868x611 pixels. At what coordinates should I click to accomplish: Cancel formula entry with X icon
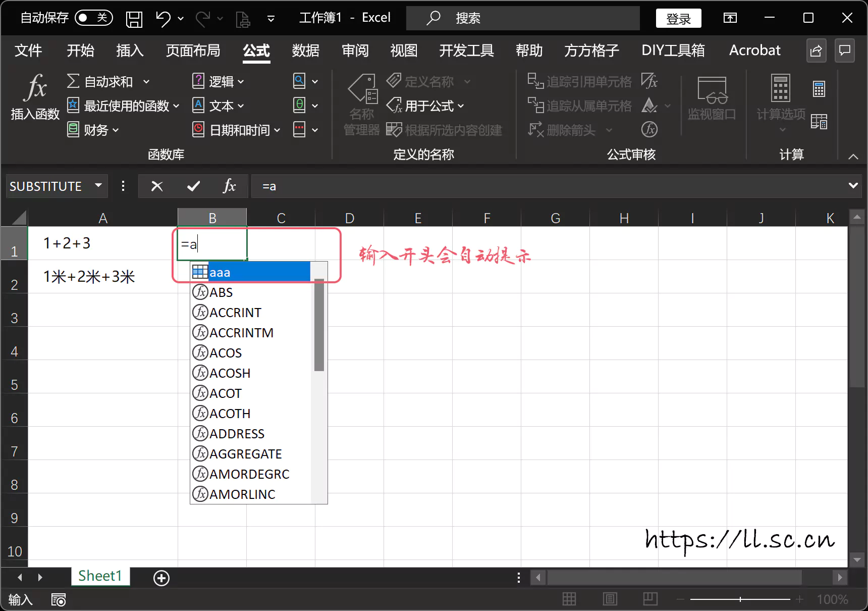click(x=157, y=186)
